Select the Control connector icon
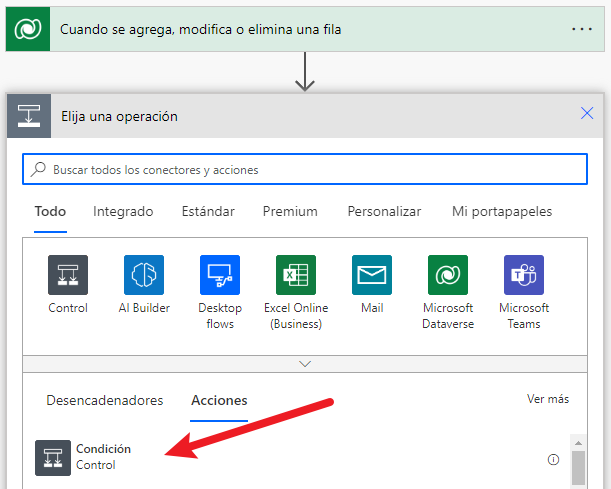Viewport: 611px width, 489px height. coord(68,275)
